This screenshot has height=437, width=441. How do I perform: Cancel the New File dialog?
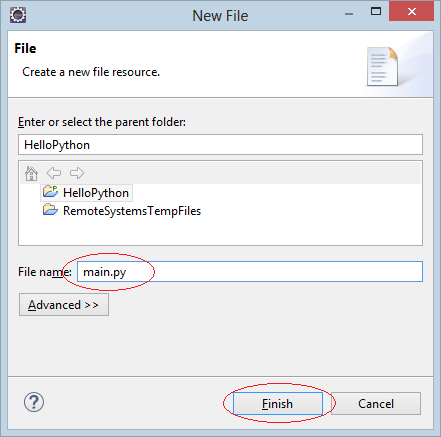point(376,404)
